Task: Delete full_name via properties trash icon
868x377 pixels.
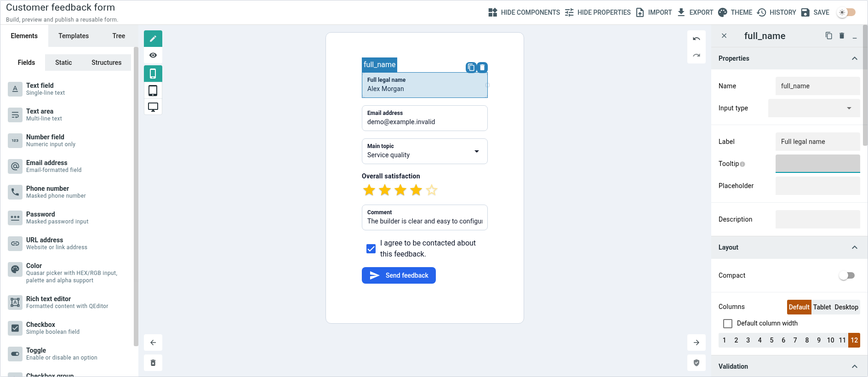Action: click(x=842, y=36)
